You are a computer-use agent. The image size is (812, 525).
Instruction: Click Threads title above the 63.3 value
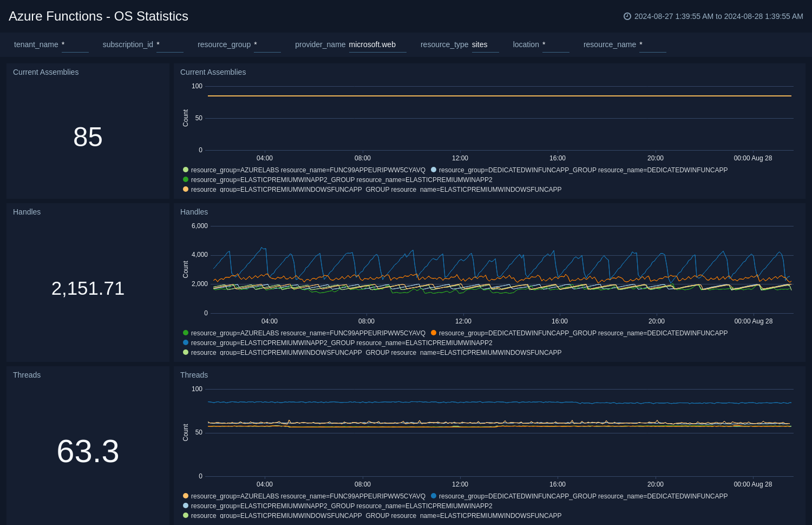click(x=27, y=375)
